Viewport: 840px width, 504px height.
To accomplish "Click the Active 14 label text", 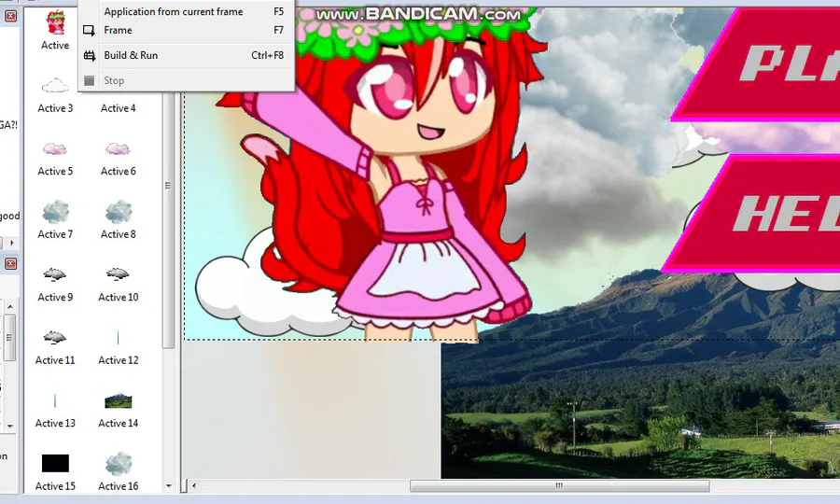I will pyautogui.click(x=118, y=423).
